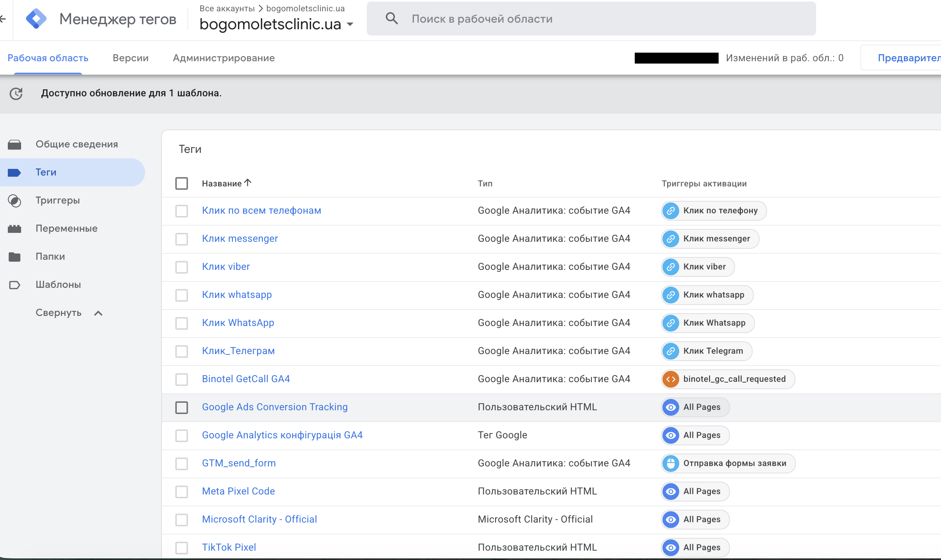Click the Клик по телефону trigger link icon

[x=671, y=211]
